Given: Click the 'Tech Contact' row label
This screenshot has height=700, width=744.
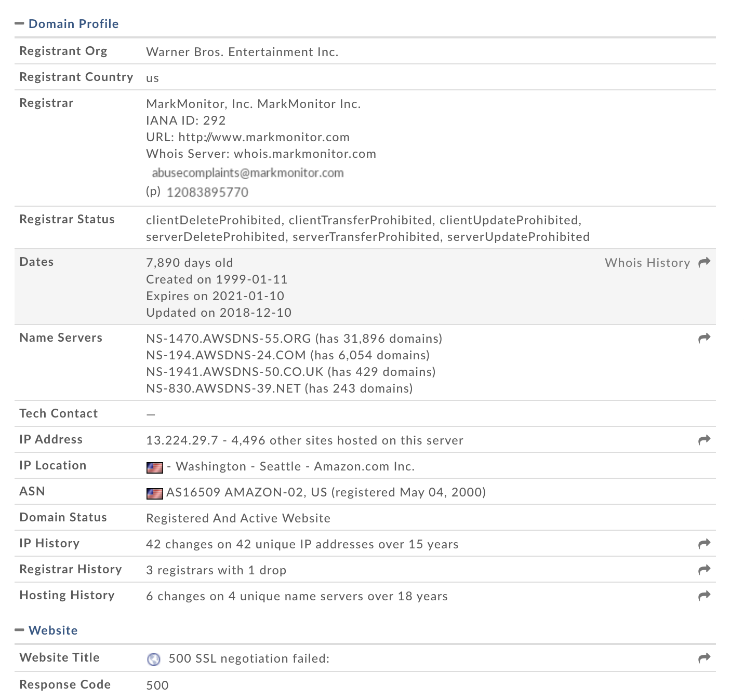Looking at the screenshot, I should (x=59, y=413).
